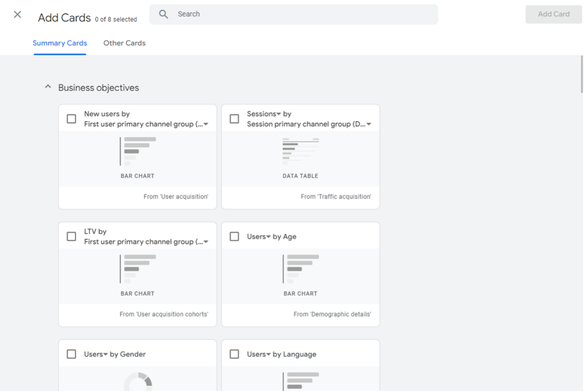
Task: Click "From 'User acquisition cohorts'" text
Action: point(164,314)
